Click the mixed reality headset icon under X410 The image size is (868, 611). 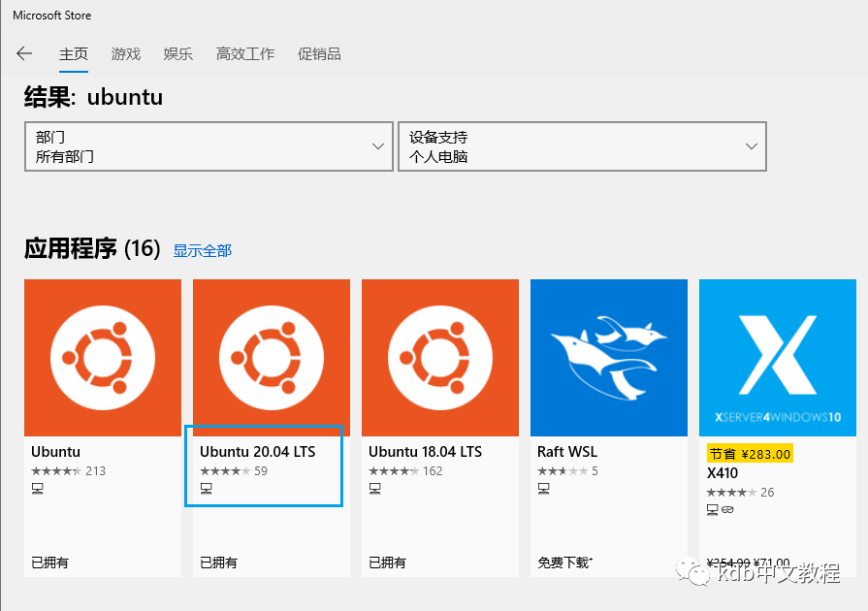pyautogui.click(x=727, y=510)
